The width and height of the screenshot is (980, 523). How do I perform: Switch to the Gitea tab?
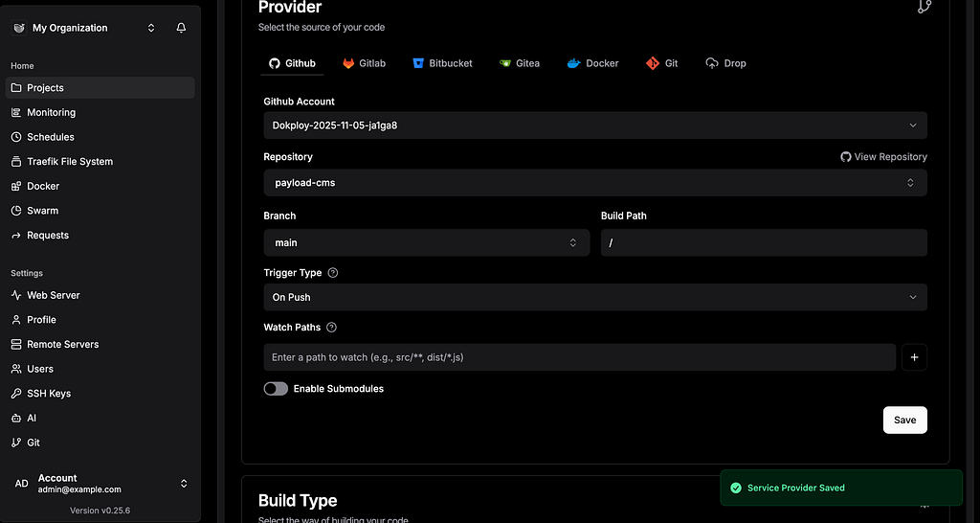click(520, 63)
